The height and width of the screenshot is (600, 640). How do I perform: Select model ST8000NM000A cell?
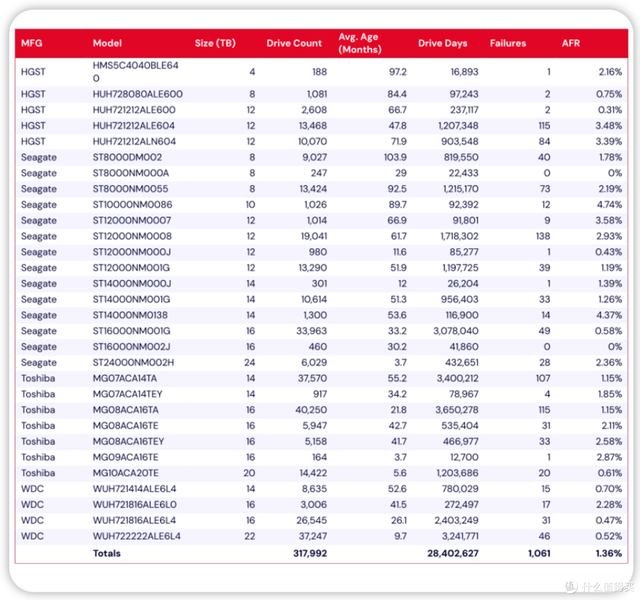tap(131, 173)
